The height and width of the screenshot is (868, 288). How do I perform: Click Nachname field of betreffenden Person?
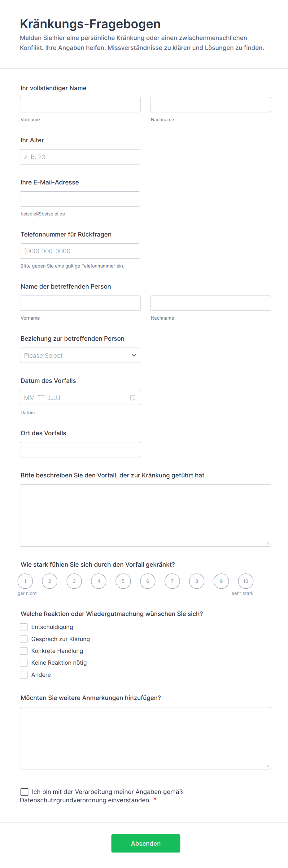coord(210,303)
